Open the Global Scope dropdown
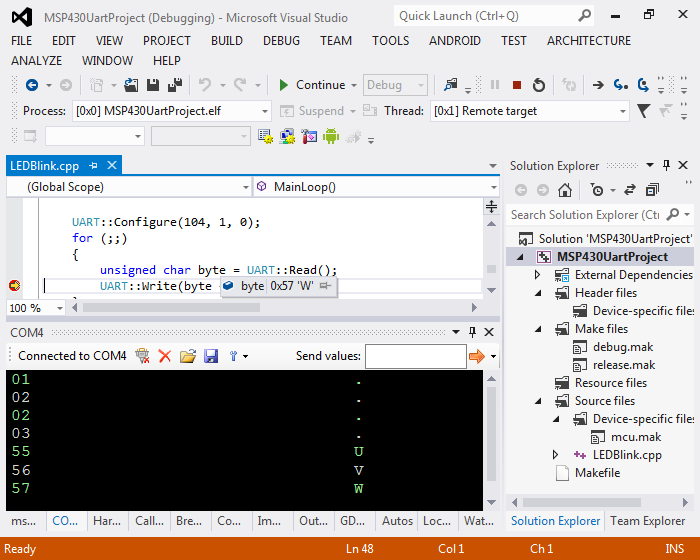Image resolution: width=700 pixels, height=560 pixels. [x=246, y=187]
